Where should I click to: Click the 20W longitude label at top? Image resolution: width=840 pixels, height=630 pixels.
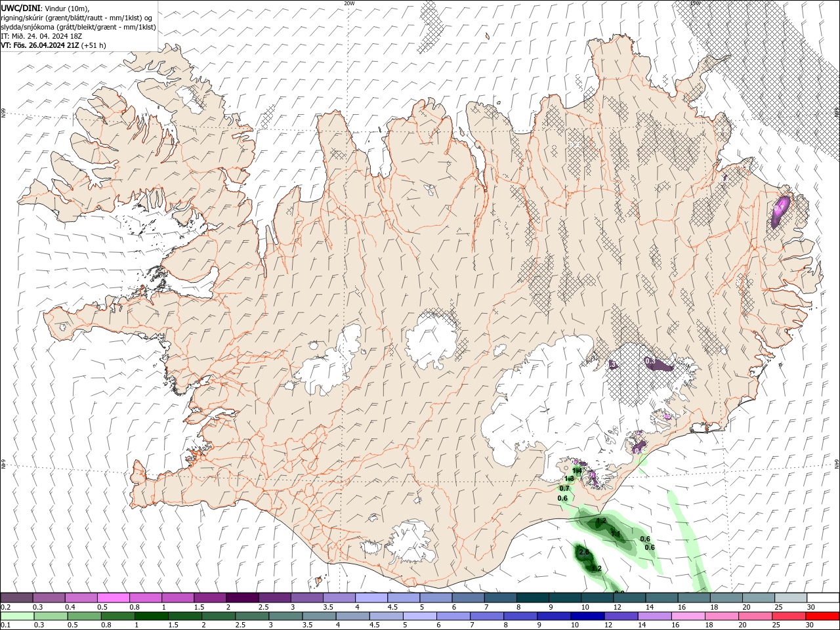click(x=349, y=3)
